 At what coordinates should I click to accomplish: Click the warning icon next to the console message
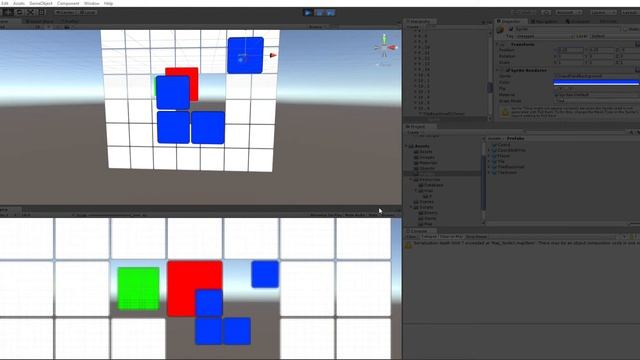(408, 245)
